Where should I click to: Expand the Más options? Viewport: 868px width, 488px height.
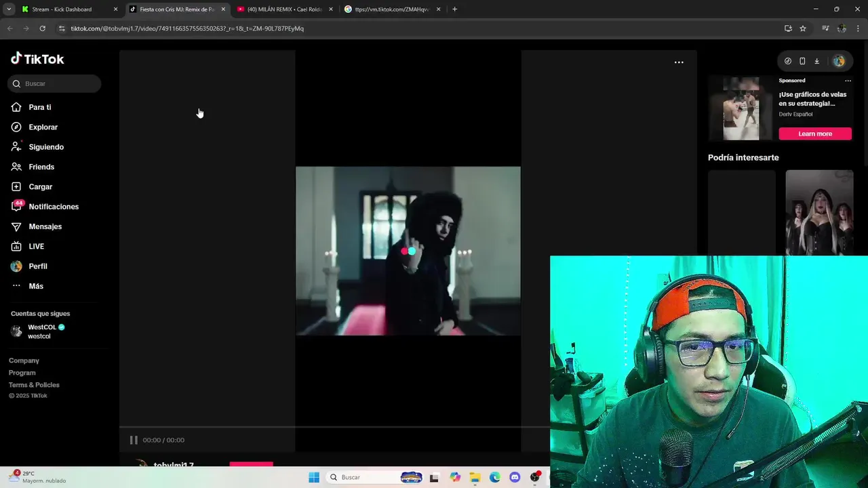tap(36, 286)
